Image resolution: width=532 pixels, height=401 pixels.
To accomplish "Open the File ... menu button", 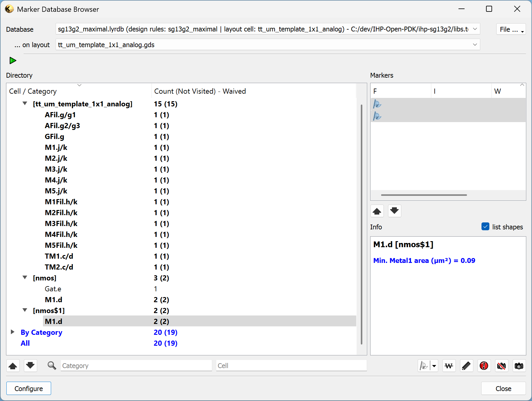I will (x=511, y=29).
